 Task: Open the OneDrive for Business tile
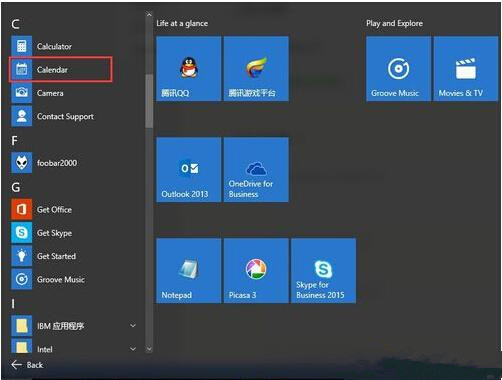(256, 169)
